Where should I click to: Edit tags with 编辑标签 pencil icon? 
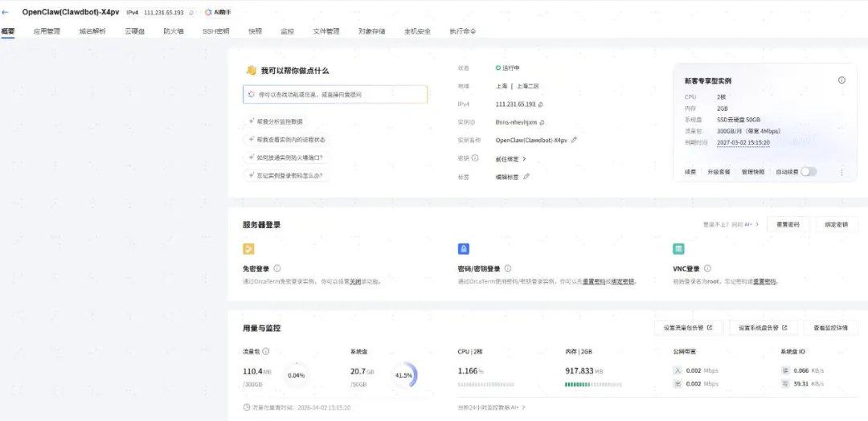[x=526, y=177]
